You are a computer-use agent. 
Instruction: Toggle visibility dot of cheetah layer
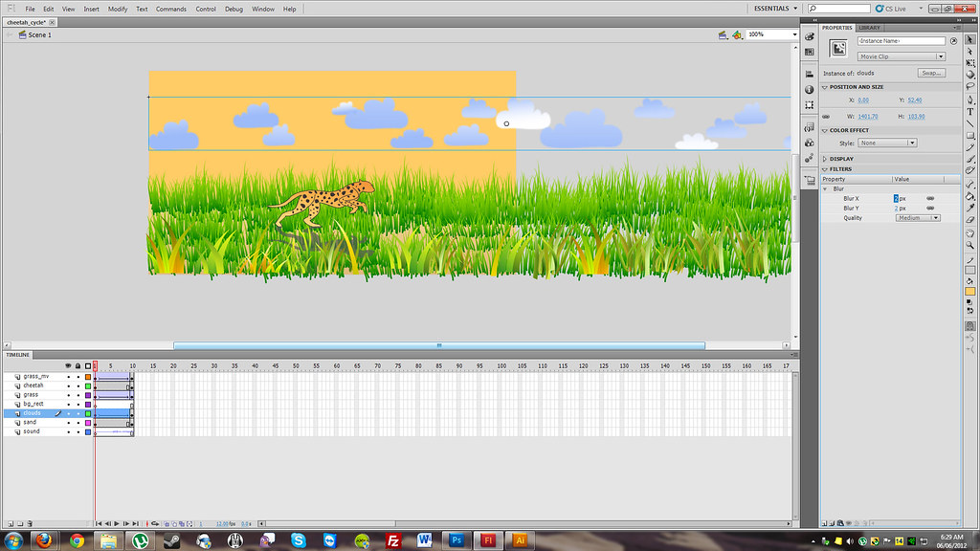[x=69, y=386]
